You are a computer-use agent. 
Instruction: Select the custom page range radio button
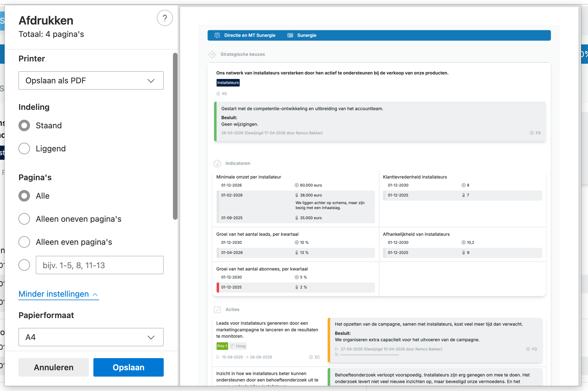click(24, 265)
